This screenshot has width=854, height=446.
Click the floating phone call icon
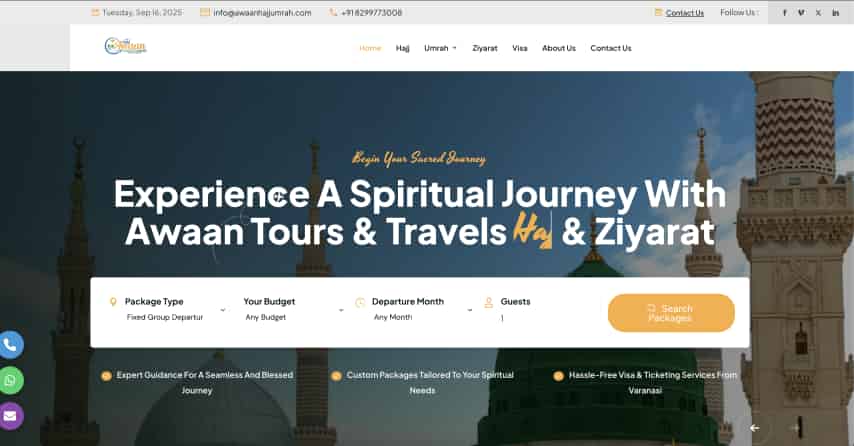click(10, 345)
